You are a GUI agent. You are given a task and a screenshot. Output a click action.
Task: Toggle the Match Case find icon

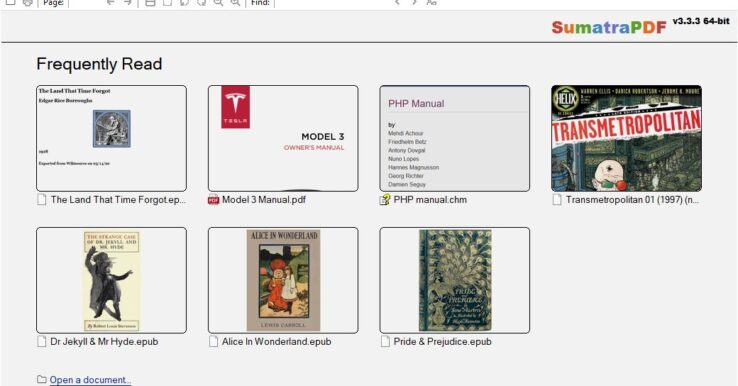432,2
